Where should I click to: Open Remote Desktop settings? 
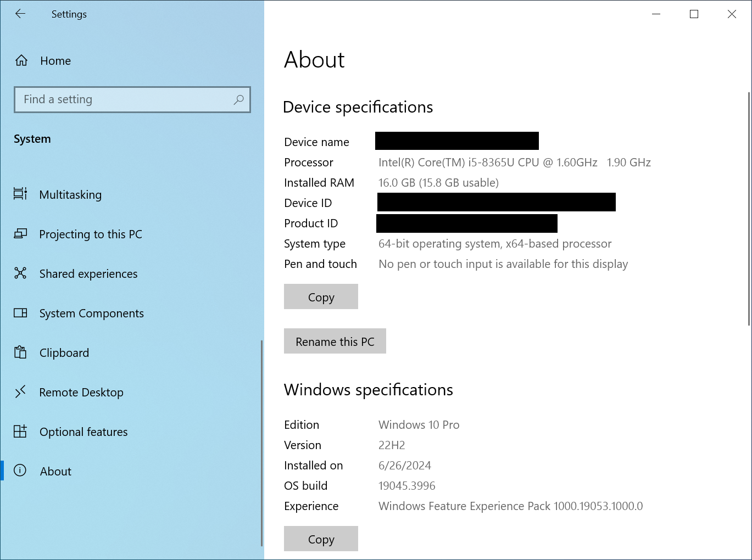(81, 393)
